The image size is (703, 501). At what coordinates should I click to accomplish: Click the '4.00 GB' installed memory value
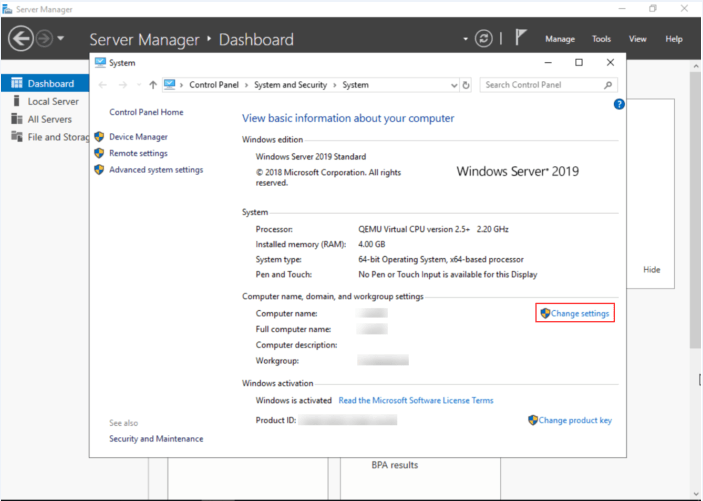tap(372, 244)
